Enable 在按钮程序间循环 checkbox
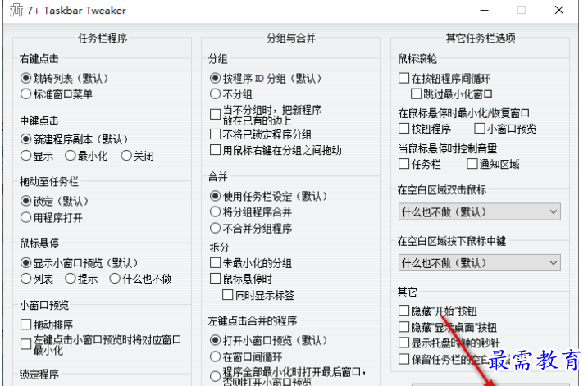The width and height of the screenshot is (588, 386). [x=403, y=79]
